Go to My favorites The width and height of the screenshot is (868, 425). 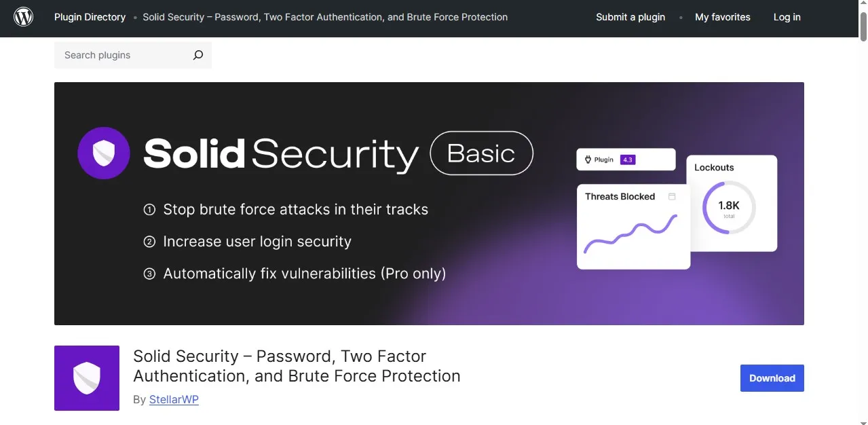[722, 17]
